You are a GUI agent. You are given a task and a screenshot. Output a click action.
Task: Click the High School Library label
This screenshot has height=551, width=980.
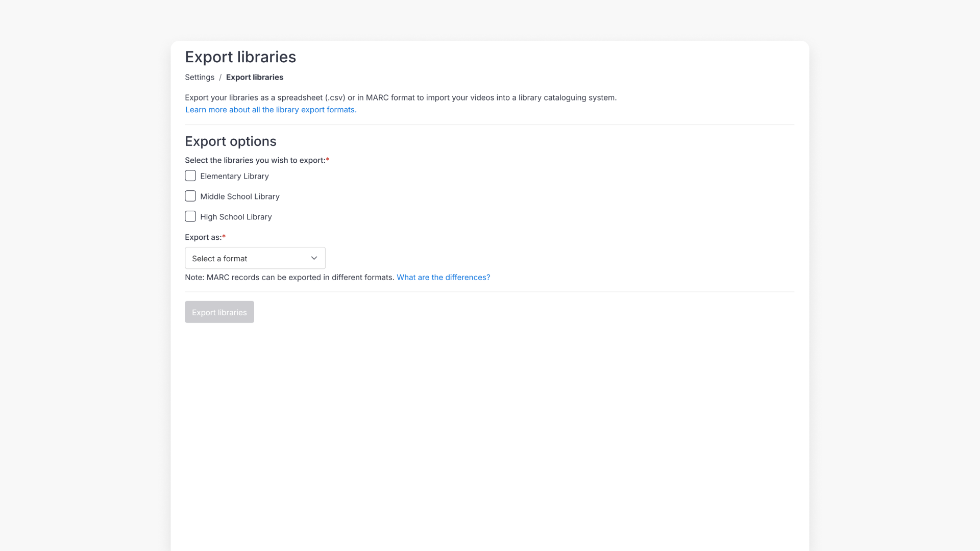[x=236, y=216]
